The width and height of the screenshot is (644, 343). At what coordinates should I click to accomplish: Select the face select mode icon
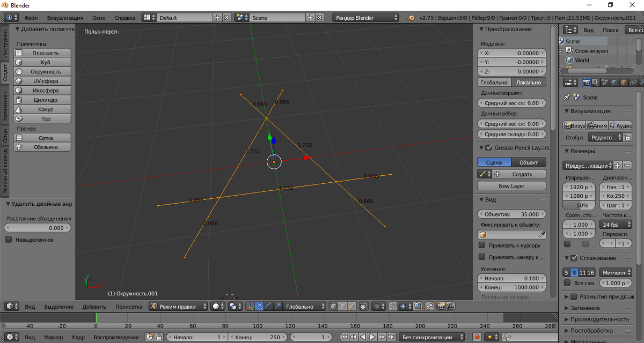[x=351, y=307]
